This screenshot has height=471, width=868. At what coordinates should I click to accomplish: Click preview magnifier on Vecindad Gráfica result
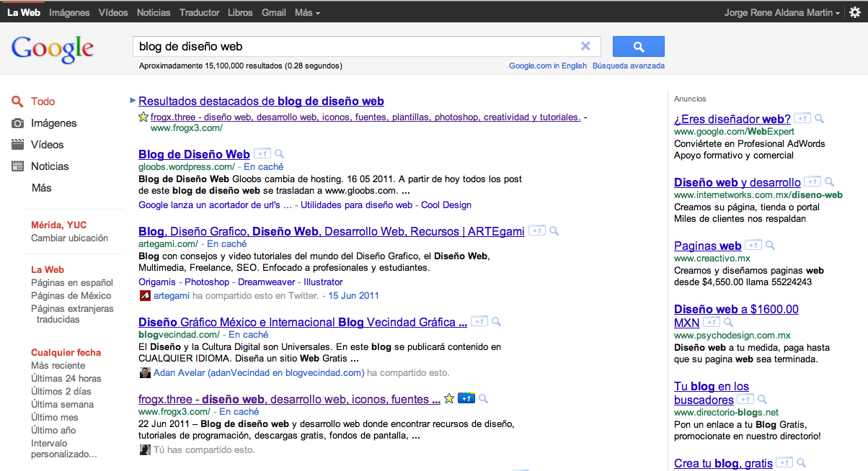tap(496, 322)
